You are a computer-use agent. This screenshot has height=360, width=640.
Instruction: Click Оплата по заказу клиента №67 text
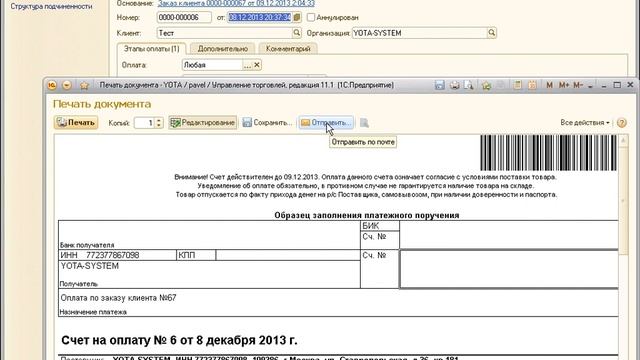[x=118, y=298]
